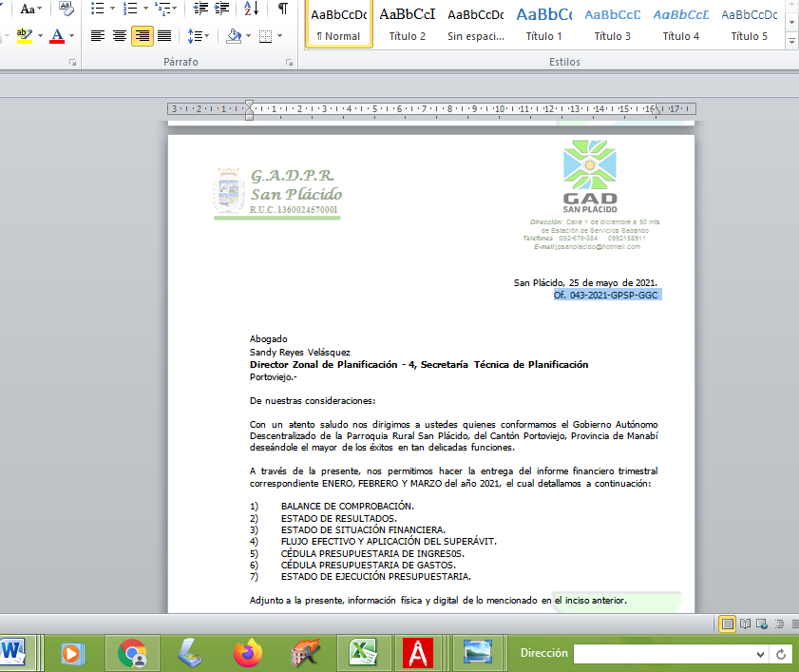This screenshot has height=672, width=799.
Task: Apply red font color to text
Action: [57, 36]
